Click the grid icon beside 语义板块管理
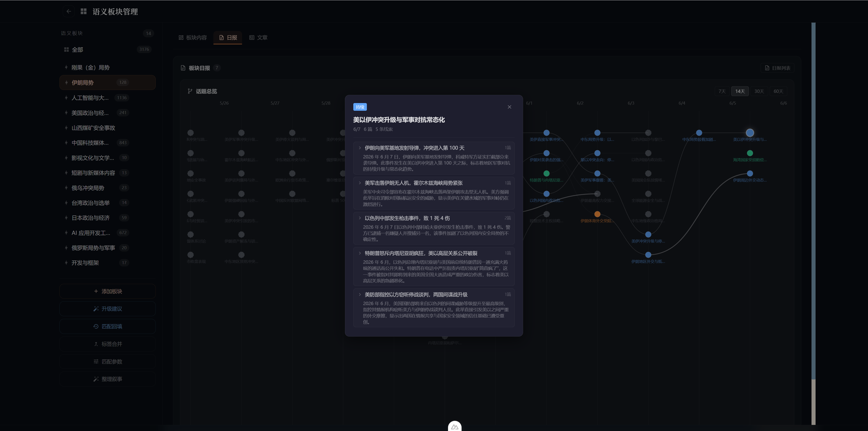The image size is (868, 431). (x=84, y=12)
